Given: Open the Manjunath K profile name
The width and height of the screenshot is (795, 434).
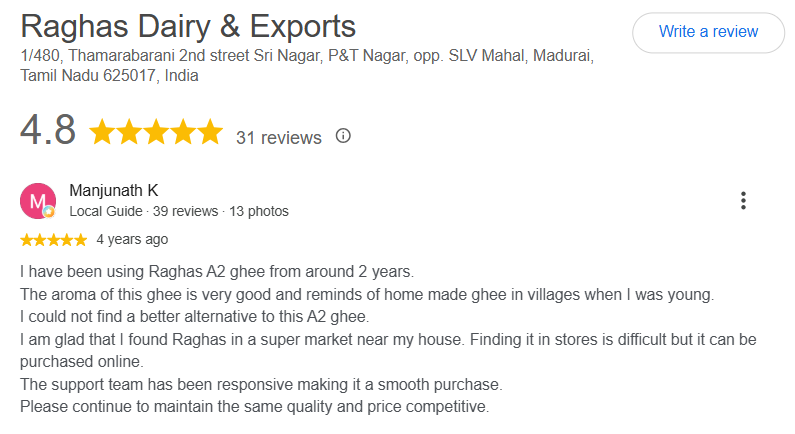Looking at the screenshot, I should pos(114,191).
